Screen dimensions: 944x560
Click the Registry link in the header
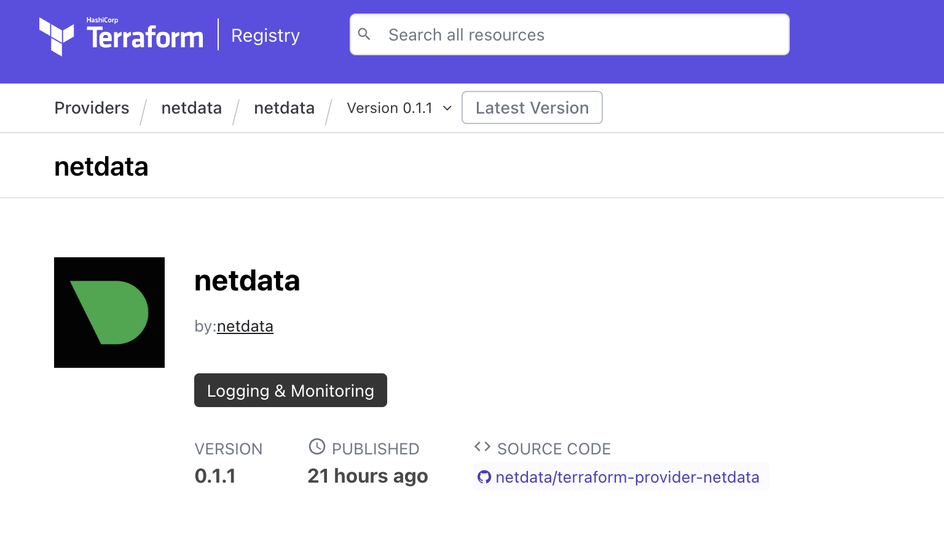click(x=265, y=36)
